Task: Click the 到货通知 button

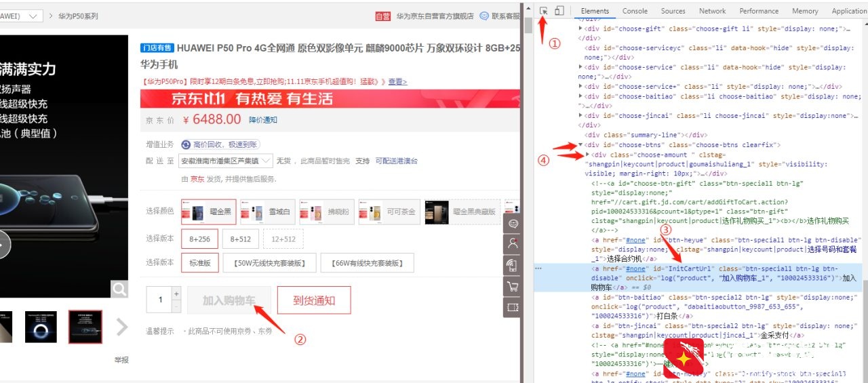Action: (314, 300)
